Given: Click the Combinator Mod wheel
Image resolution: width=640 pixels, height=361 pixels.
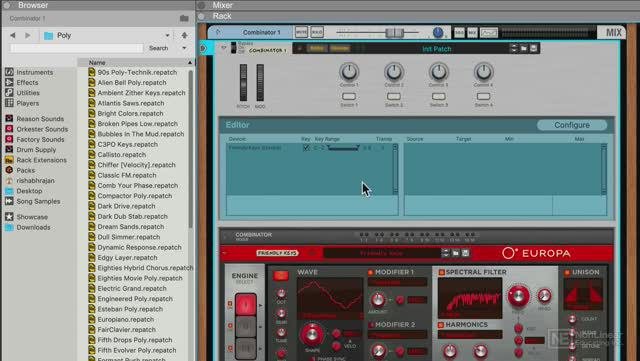Looking at the screenshot, I should coord(260,82).
